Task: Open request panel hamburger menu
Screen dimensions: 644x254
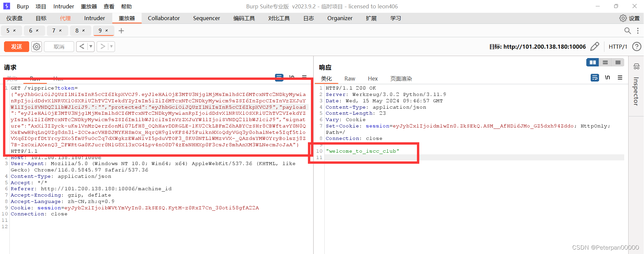Action: [x=304, y=78]
